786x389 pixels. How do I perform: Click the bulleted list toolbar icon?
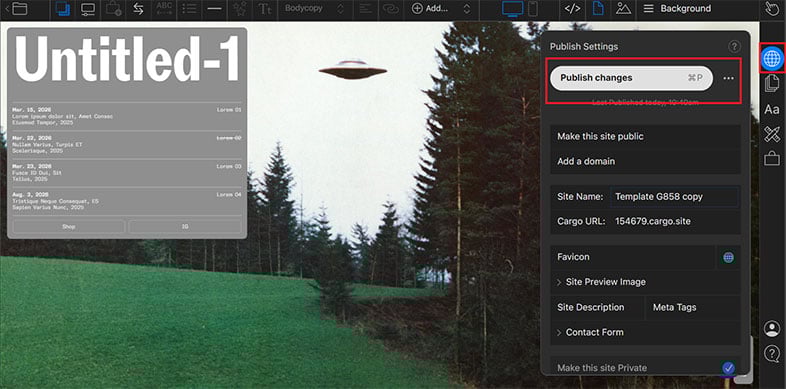(189, 9)
